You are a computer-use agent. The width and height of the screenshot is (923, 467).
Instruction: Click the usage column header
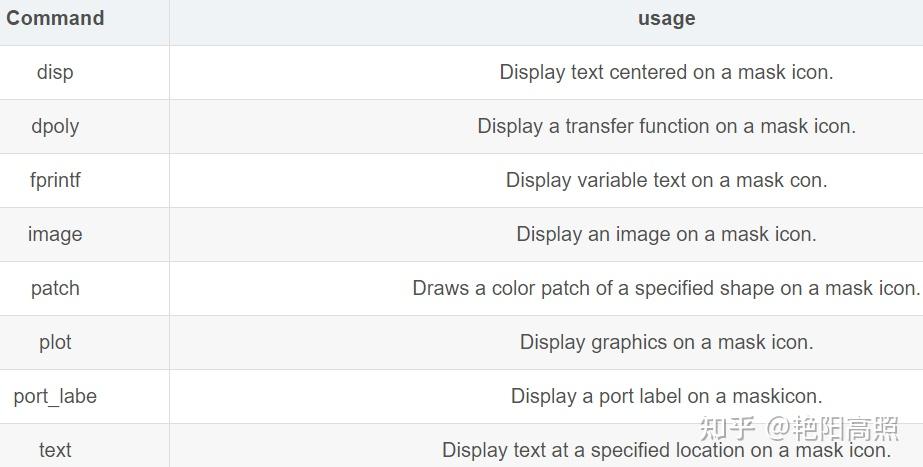pos(666,18)
